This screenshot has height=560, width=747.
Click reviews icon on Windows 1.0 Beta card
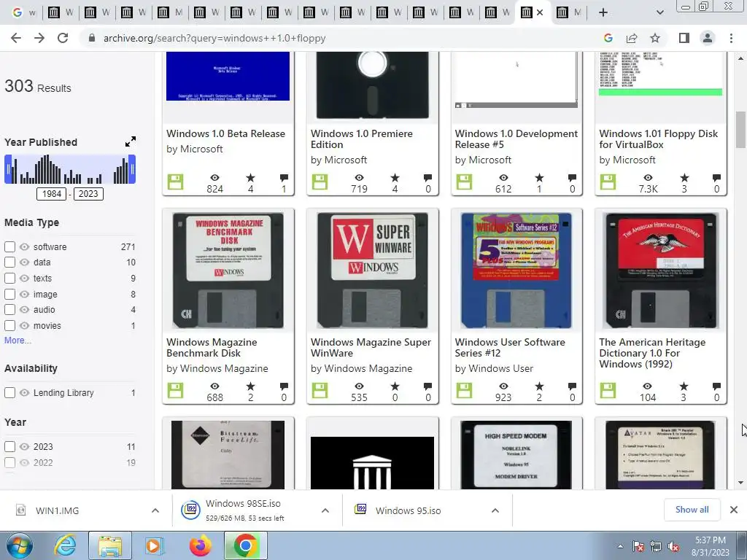284,178
